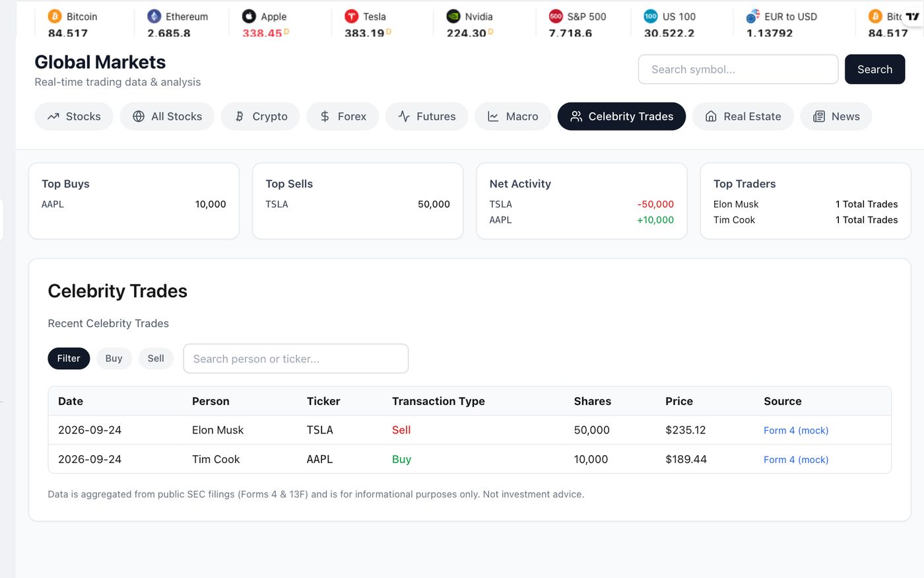Click the +10,000 value in Net Activity
Image resolution: width=924 pixels, height=578 pixels.
point(655,220)
